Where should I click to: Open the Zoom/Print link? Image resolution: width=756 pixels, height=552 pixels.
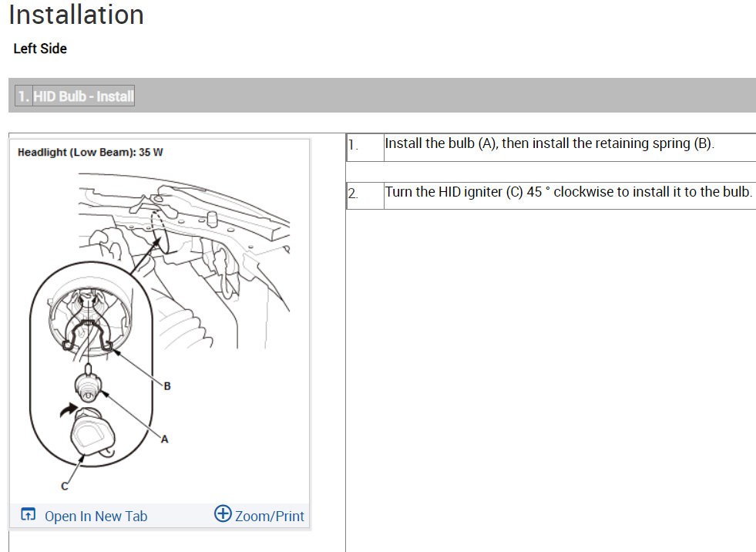pyautogui.click(x=270, y=517)
